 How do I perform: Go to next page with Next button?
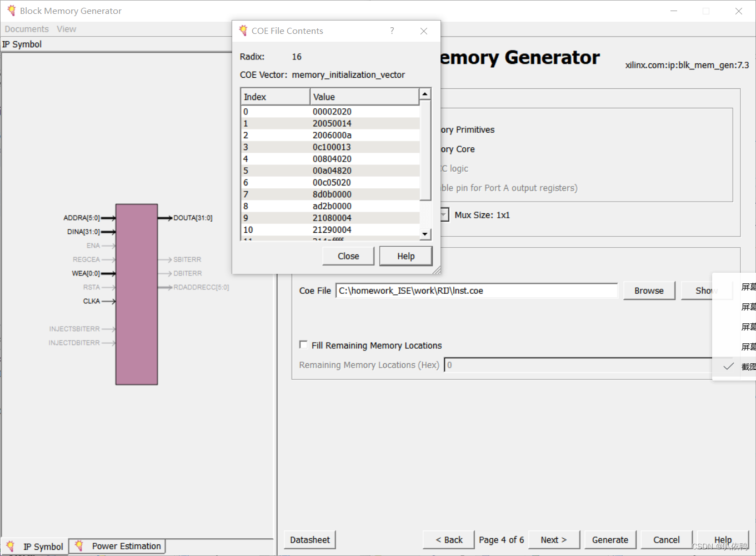coord(554,540)
